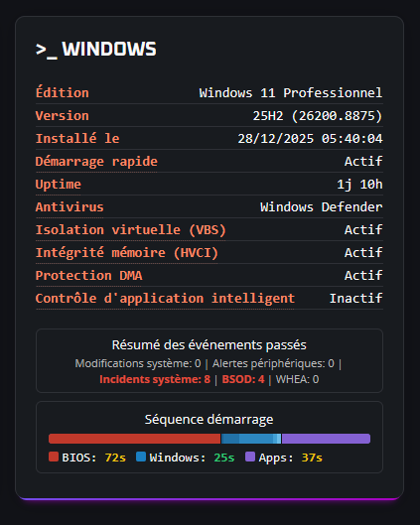Screen dimensions: 420x525
Task: Click the purple Apps legend swatch
Action: pos(250,457)
